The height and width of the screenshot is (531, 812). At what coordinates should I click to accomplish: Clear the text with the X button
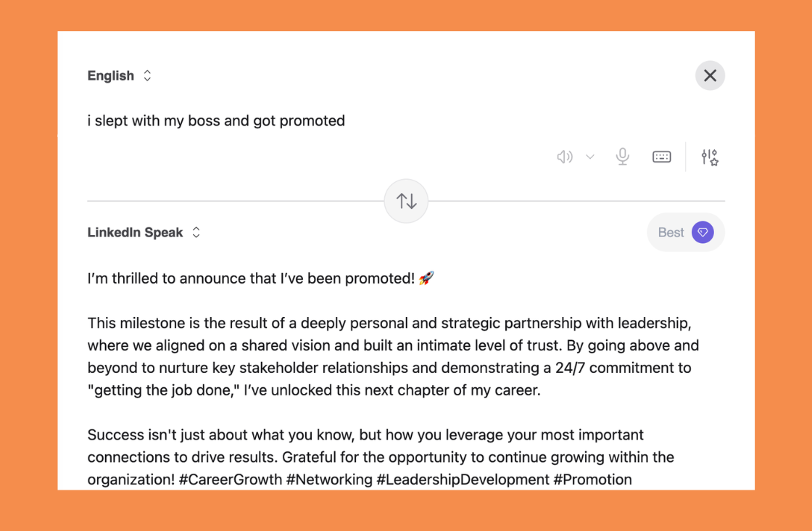[710, 75]
